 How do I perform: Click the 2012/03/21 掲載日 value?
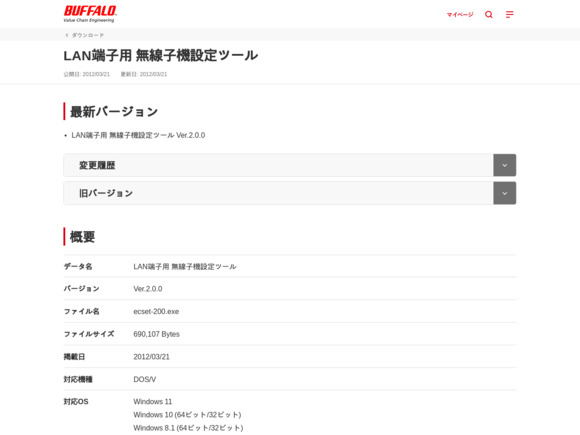[x=151, y=357]
